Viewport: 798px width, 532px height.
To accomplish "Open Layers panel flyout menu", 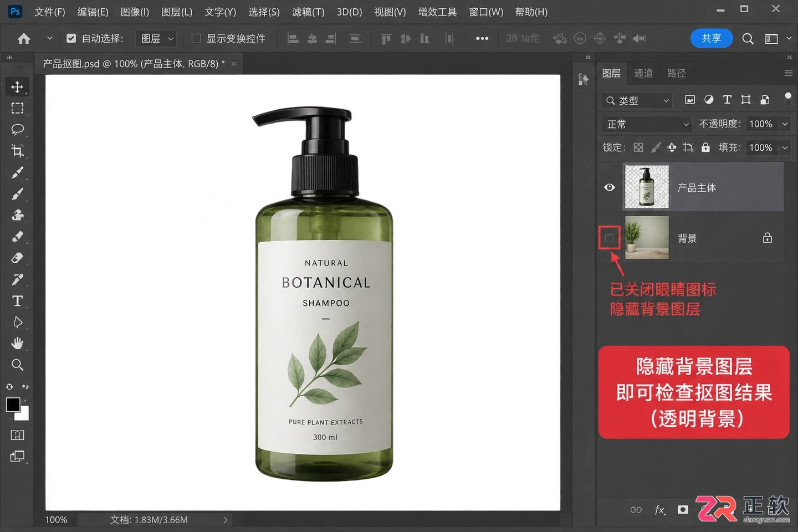I will click(x=789, y=73).
